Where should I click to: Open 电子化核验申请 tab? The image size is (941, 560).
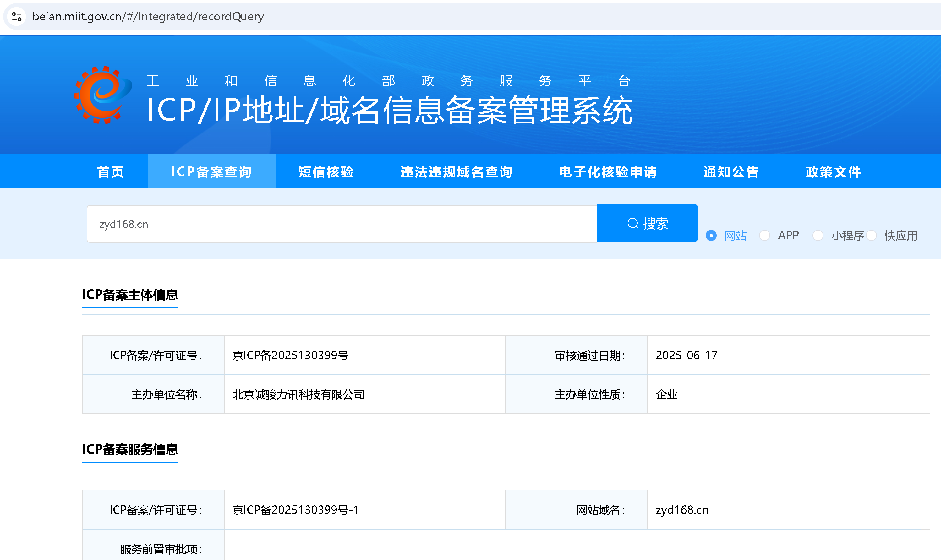(x=608, y=172)
